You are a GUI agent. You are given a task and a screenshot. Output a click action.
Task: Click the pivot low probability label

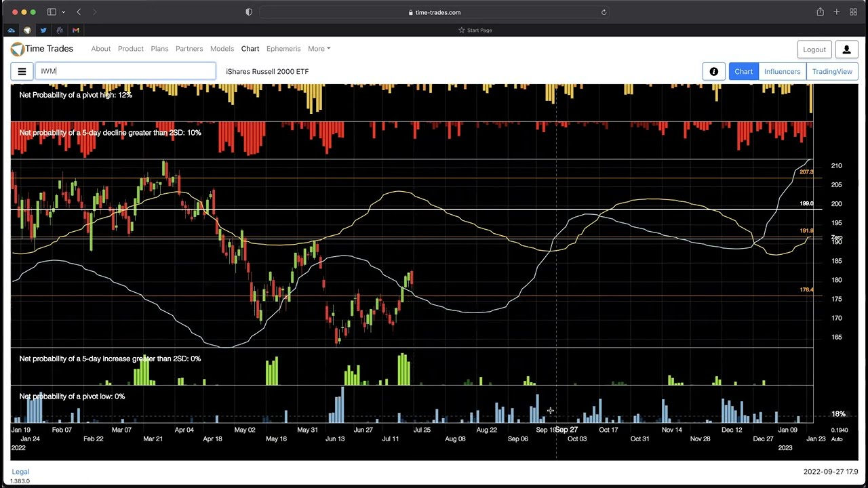coord(72,396)
